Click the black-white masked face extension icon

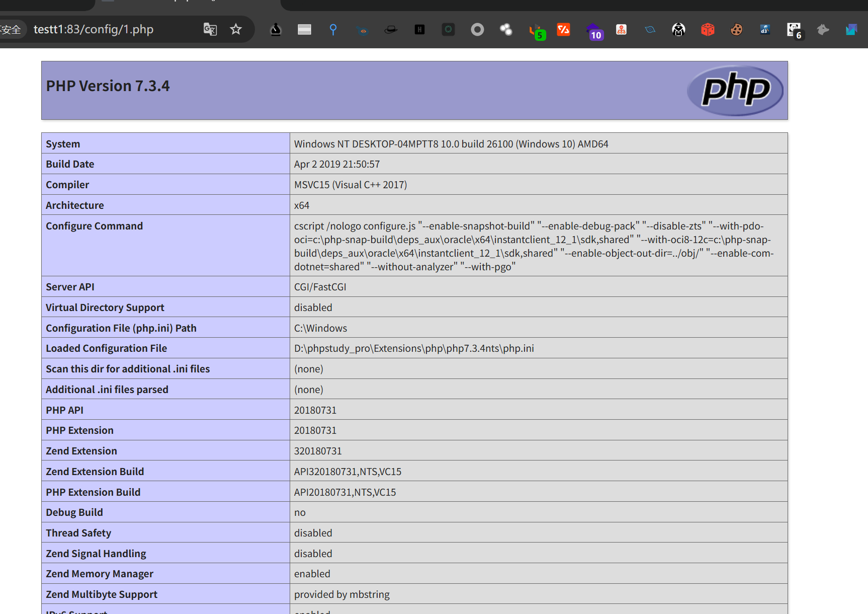click(x=678, y=30)
